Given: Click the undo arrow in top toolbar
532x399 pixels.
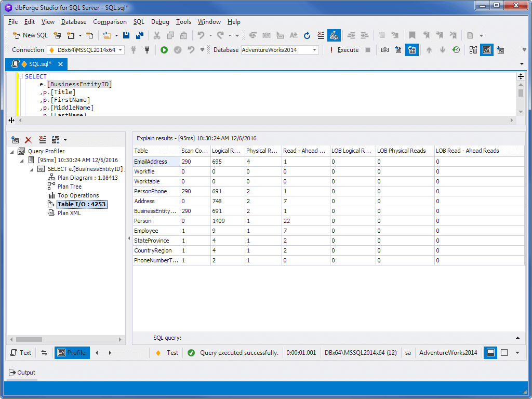Looking at the screenshot, I should 201,35.
